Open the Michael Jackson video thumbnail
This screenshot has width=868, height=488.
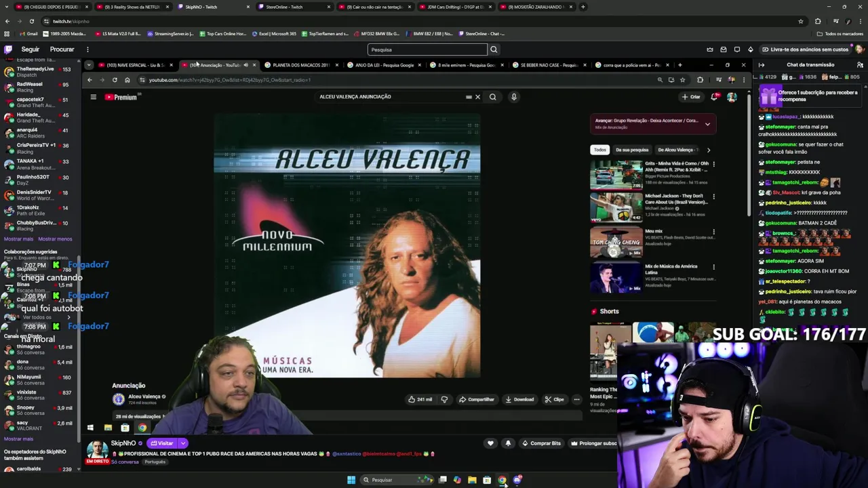point(616,207)
